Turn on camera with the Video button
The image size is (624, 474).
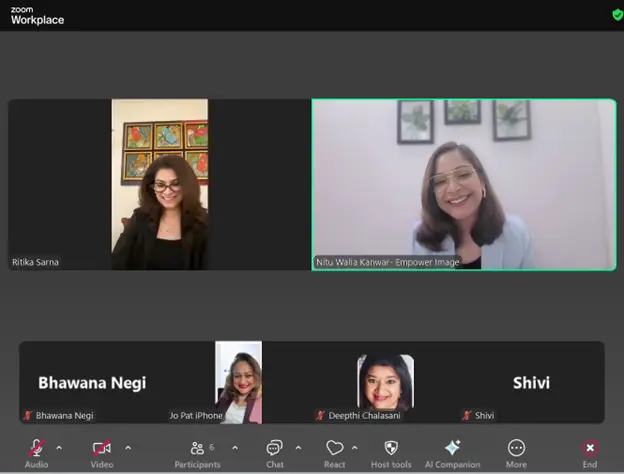tap(101, 449)
